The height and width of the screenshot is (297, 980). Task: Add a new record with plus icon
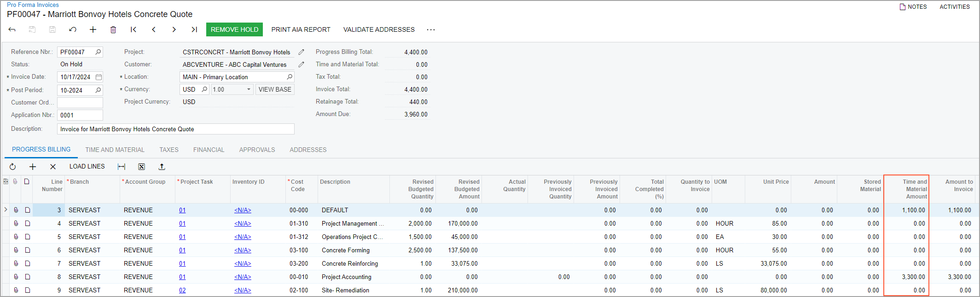click(x=93, y=29)
